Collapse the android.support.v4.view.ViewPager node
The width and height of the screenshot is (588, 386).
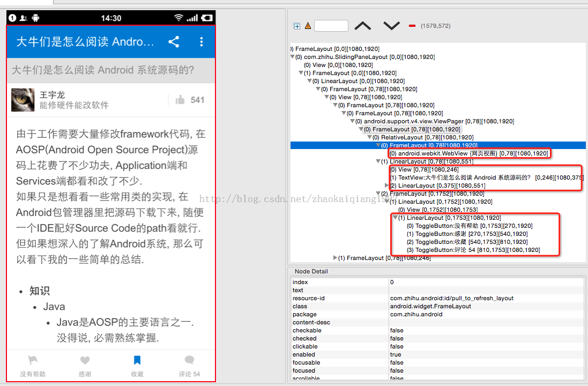353,121
